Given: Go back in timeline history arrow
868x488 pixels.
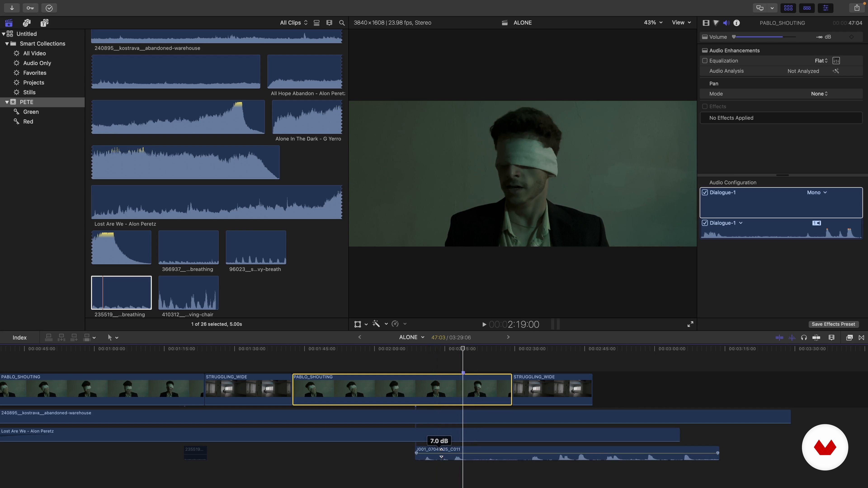Looking at the screenshot, I should [360, 337].
